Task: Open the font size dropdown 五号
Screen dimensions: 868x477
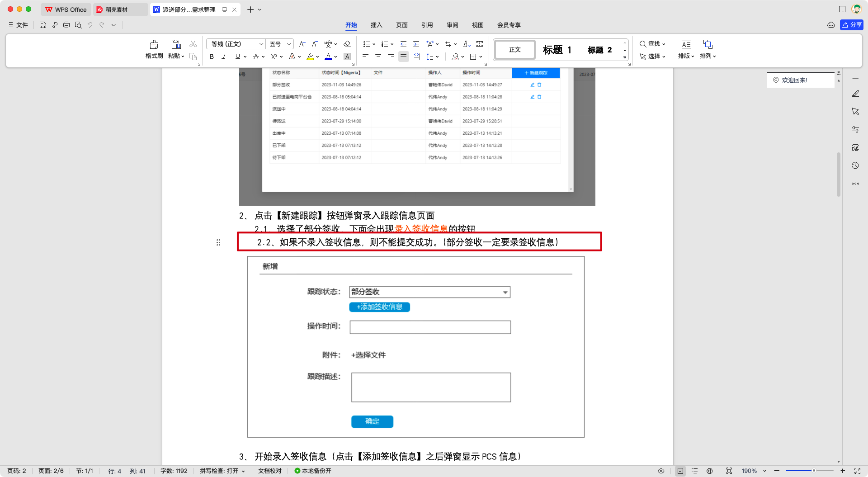Action: tap(280, 44)
